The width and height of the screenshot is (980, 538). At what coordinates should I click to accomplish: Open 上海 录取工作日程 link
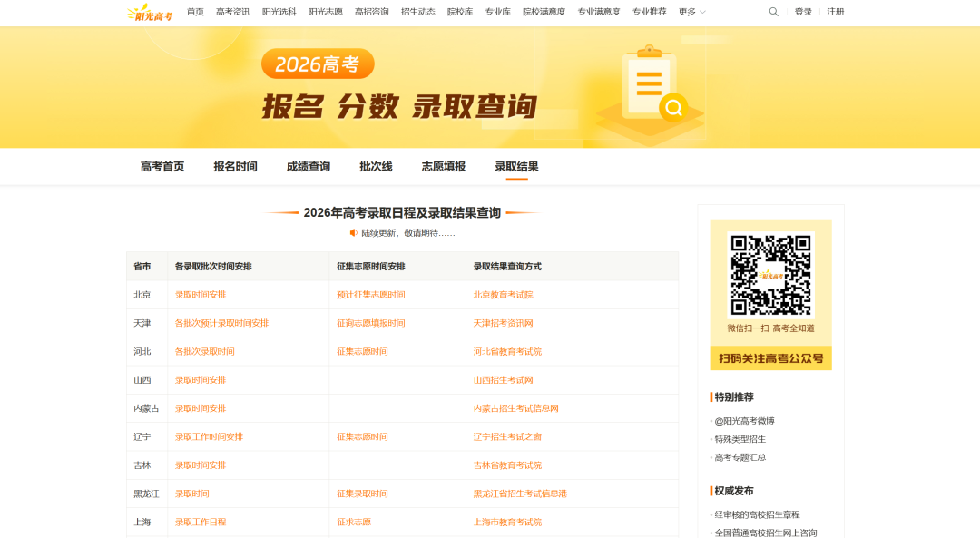[200, 523]
